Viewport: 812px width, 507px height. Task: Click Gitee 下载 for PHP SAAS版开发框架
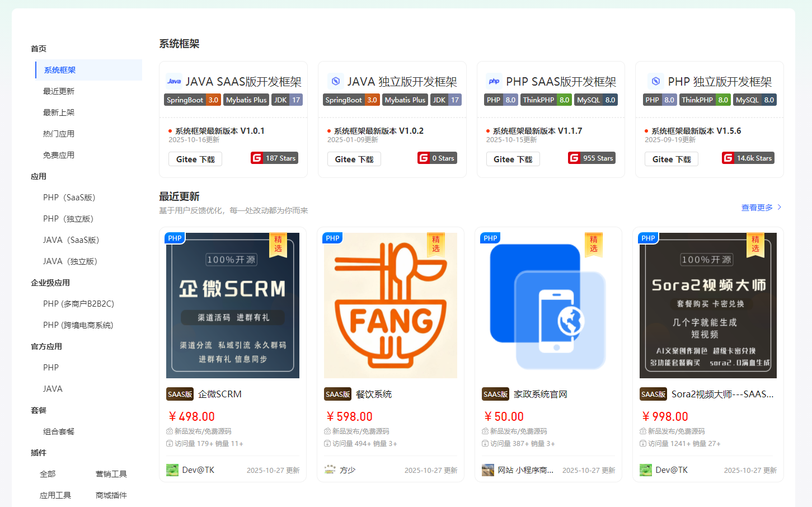[x=513, y=159]
